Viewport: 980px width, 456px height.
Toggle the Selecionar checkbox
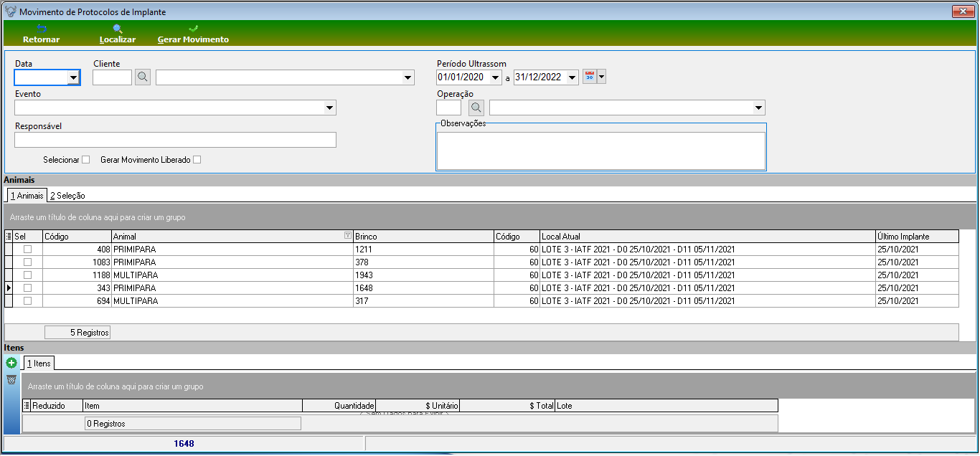coord(85,160)
